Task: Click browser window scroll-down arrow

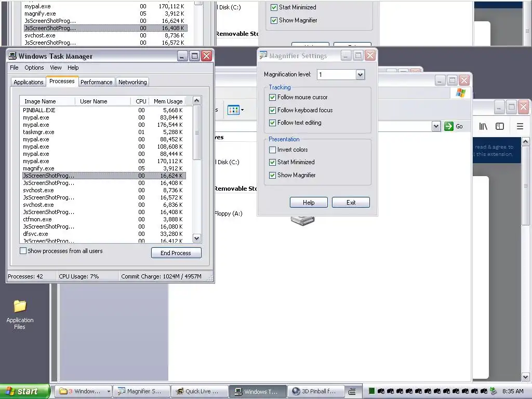Action: click(526, 377)
